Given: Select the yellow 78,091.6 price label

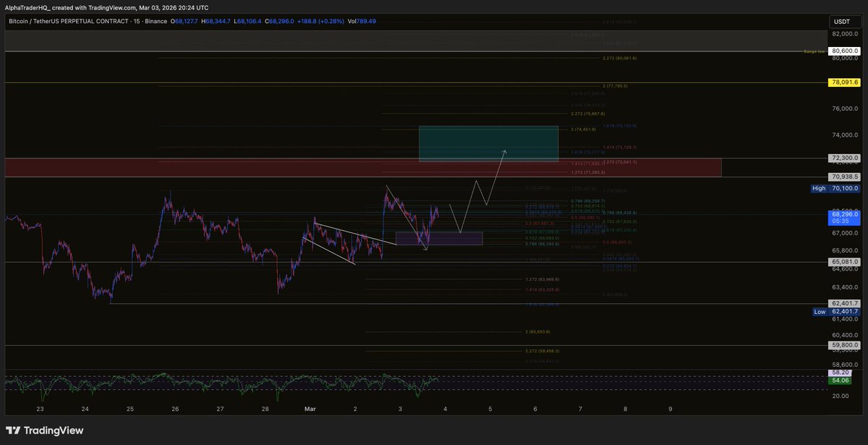Looking at the screenshot, I should (845, 82).
